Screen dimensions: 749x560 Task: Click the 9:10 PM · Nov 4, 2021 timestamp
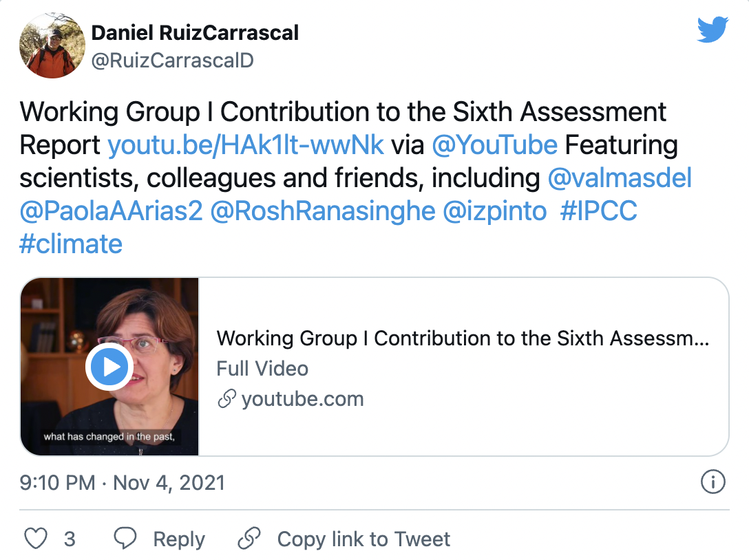[122, 483]
